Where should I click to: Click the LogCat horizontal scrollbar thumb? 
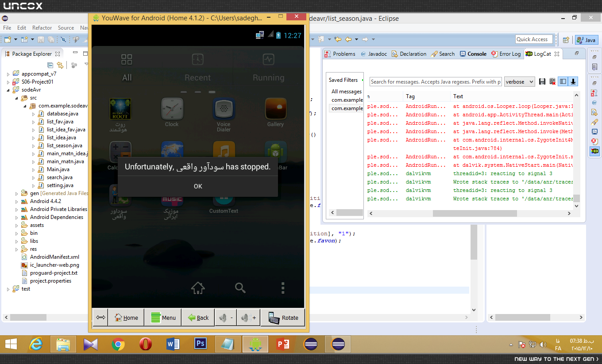(x=475, y=213)
